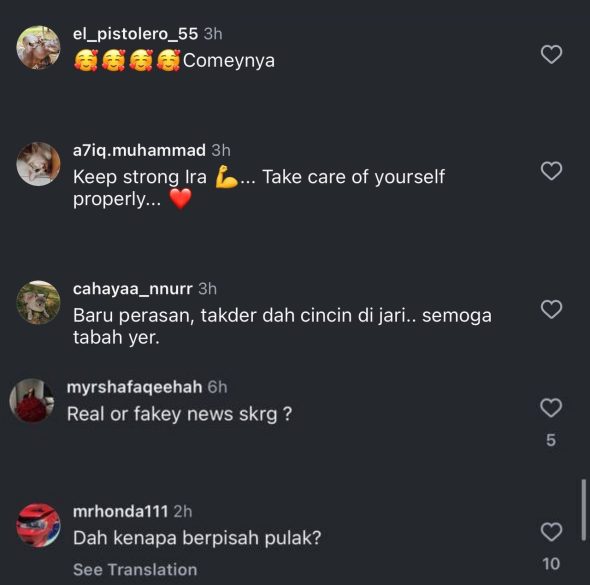This screenshot has height=585, width=590.
Task: Select the comment text 'Dah kenapa berpisah pulak?'
Action: pyautogui.click(x=197, y=538)
